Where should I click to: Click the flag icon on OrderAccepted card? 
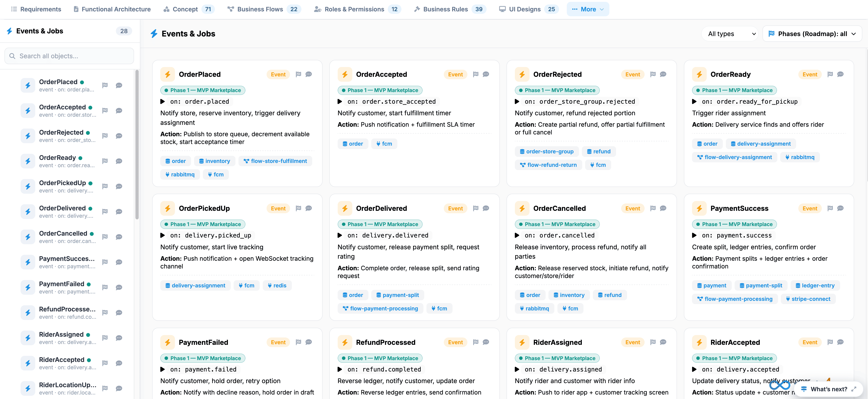click(x=476, y=74)
